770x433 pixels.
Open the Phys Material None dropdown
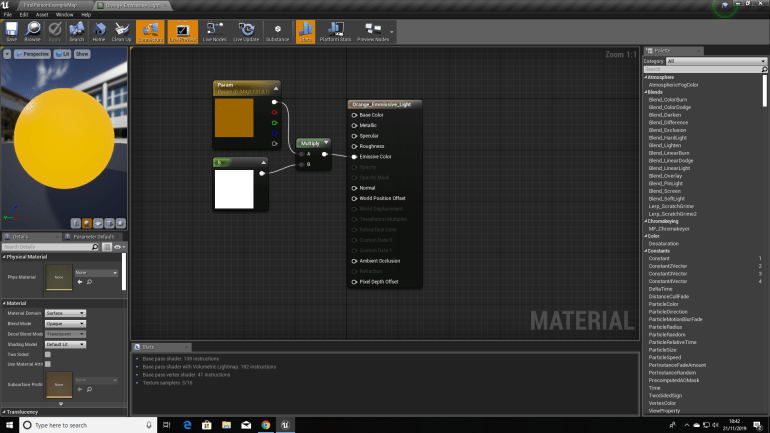pos(96,272)
